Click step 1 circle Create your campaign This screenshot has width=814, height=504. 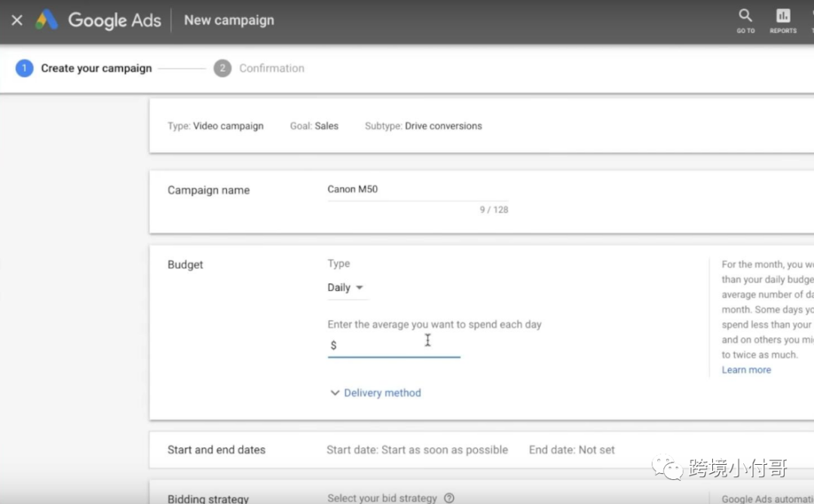[x=24, y=69]
